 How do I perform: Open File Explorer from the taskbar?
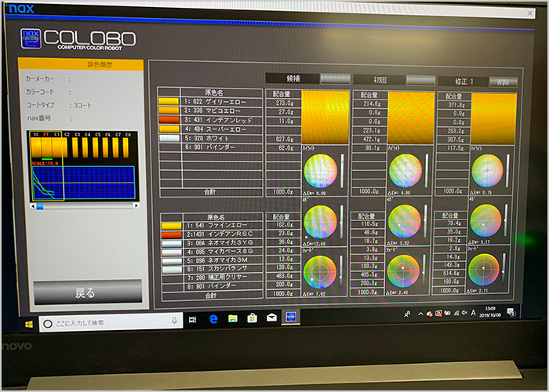(233, 318)
